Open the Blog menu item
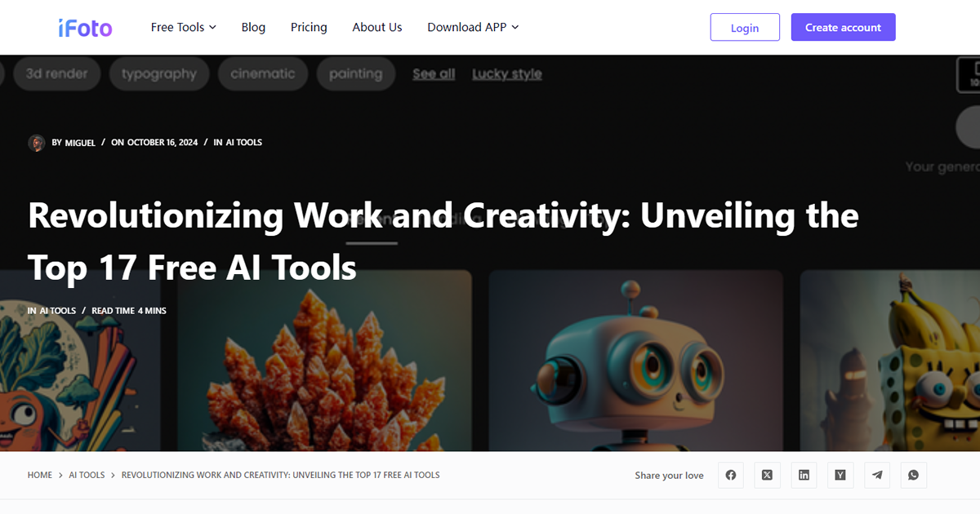The width and height of the screenshot is (980, 514). click(253, 27)
